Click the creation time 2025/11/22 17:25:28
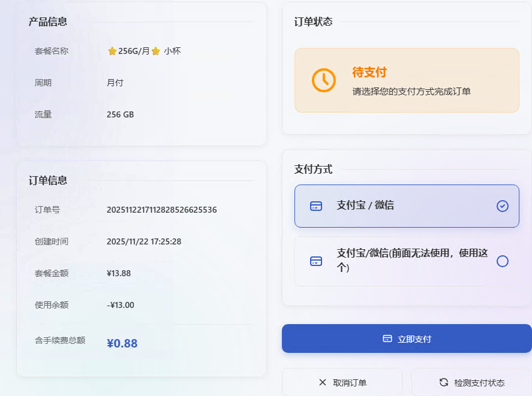Image resolution: width=532 pixels, height=396 pixels. (x=144, y=241)
